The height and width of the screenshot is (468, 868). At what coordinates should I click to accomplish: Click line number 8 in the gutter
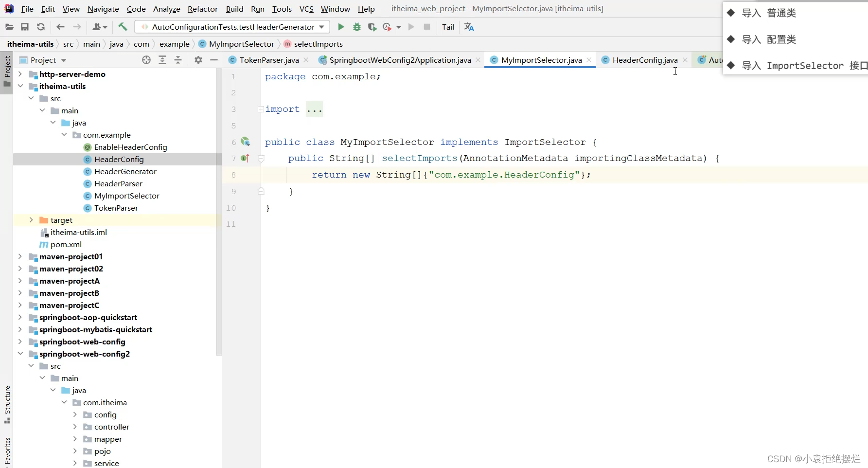pos(234,175)
